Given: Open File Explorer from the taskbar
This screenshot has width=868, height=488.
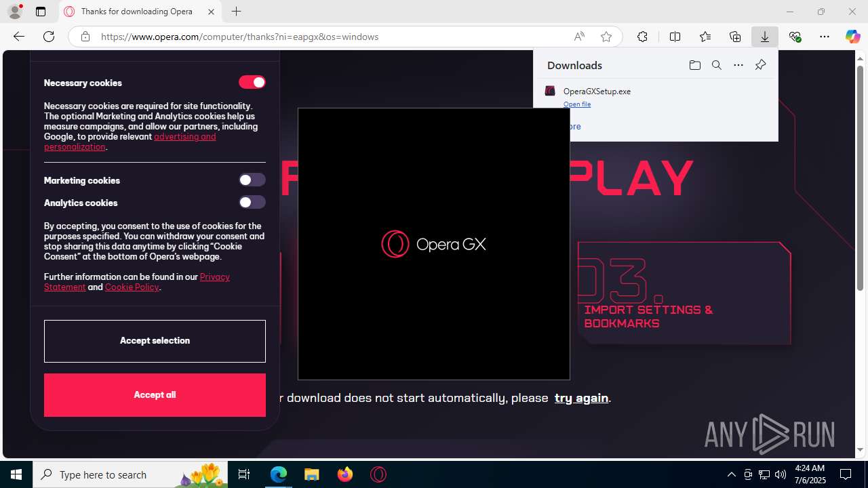Looking at the screenshot, I should [311, 474].
